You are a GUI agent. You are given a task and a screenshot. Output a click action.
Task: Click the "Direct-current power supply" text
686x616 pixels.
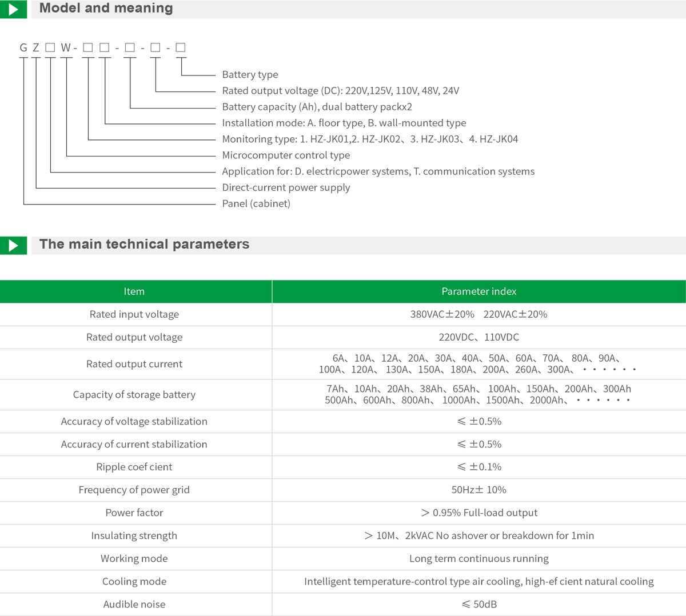(x=286, y=187)
